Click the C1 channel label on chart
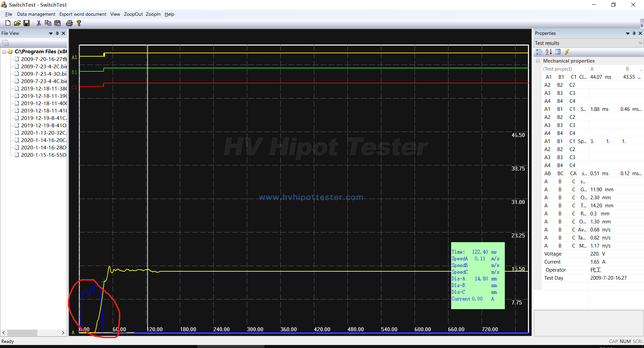The width and height of the screenshot is (644, 348). (x=74, y=87)
